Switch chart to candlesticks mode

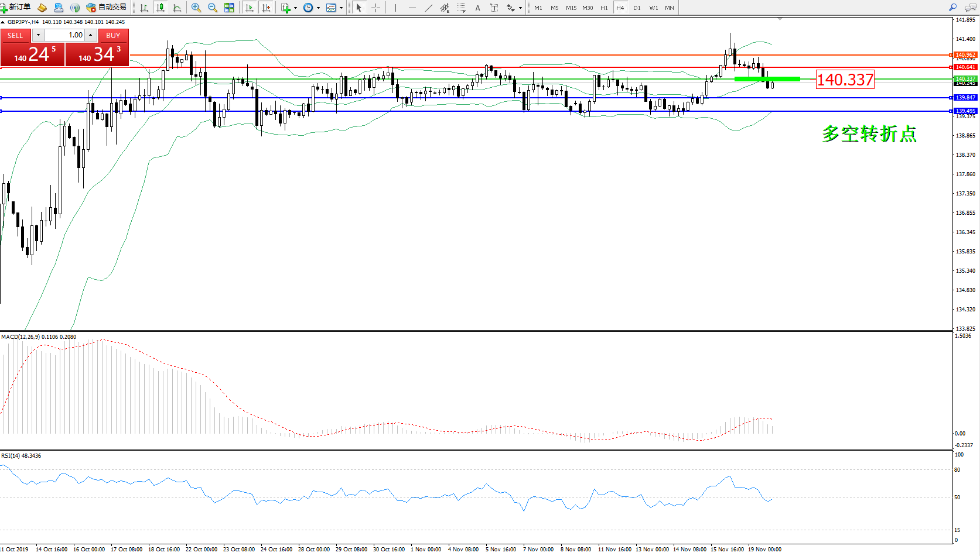(x=161, y=8)
